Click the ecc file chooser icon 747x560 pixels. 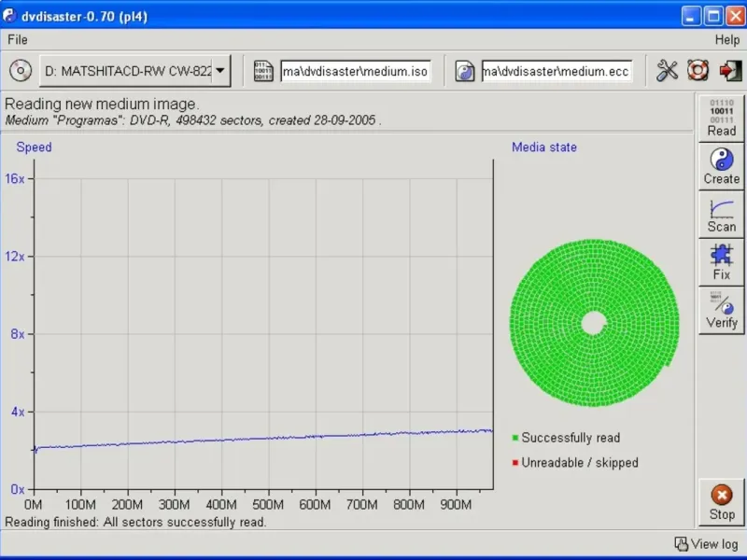pyautogui.click(x=464, y=72)
